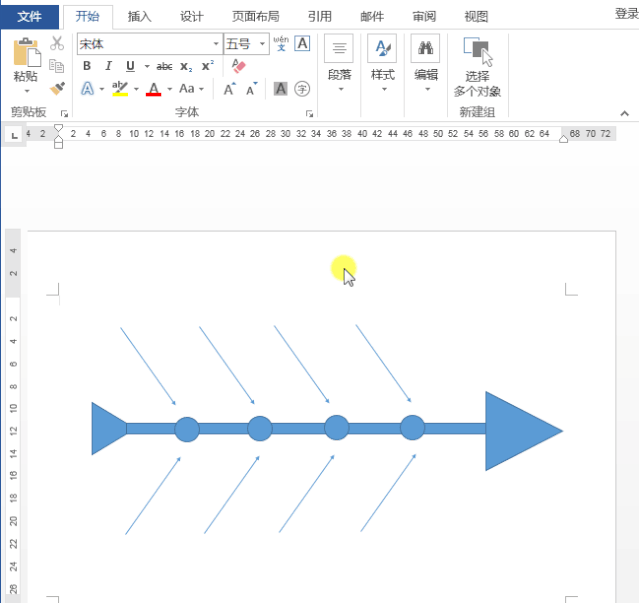Expand the 五号 font size dropdown
The height and width of the screenshot is (603, 639).
coord(263,45)
